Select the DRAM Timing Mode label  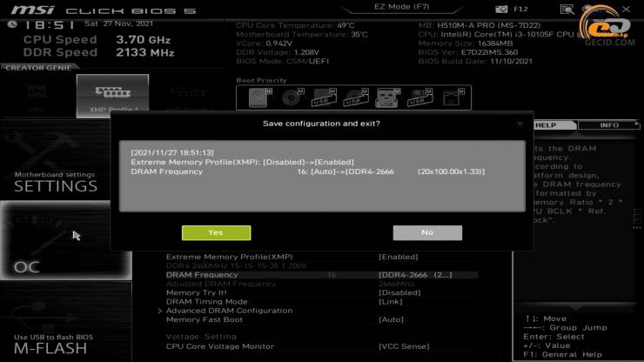coord(206,302)
